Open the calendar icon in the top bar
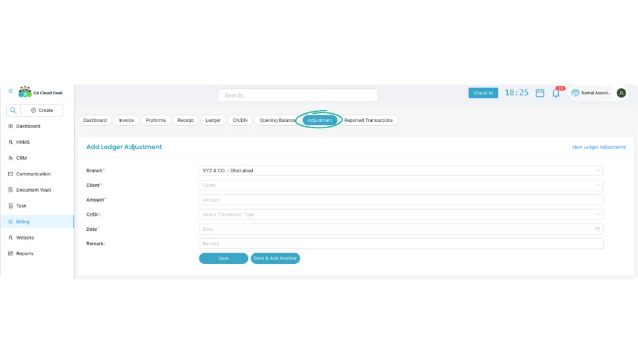 pyautogui.click(x=540, y=92)
